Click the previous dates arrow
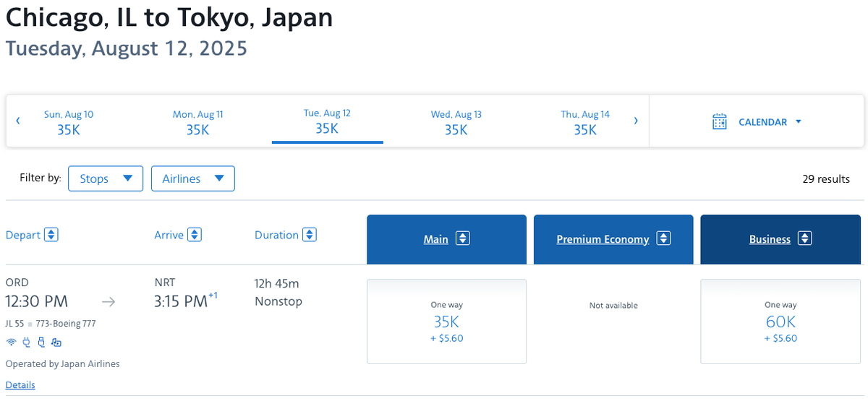Screen dimensions: 868x401 point(18,121)
